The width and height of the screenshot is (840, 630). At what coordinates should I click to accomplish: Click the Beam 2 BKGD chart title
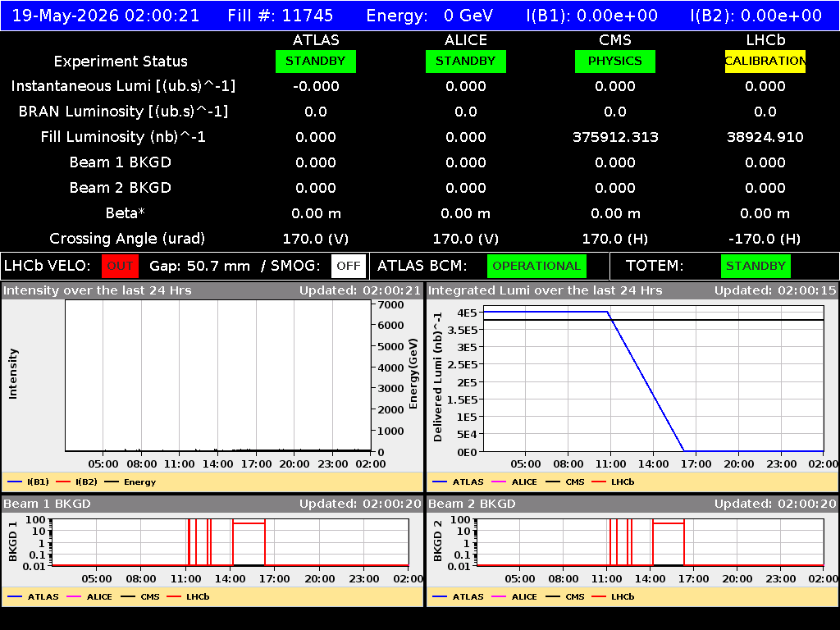tap(472, 504)
